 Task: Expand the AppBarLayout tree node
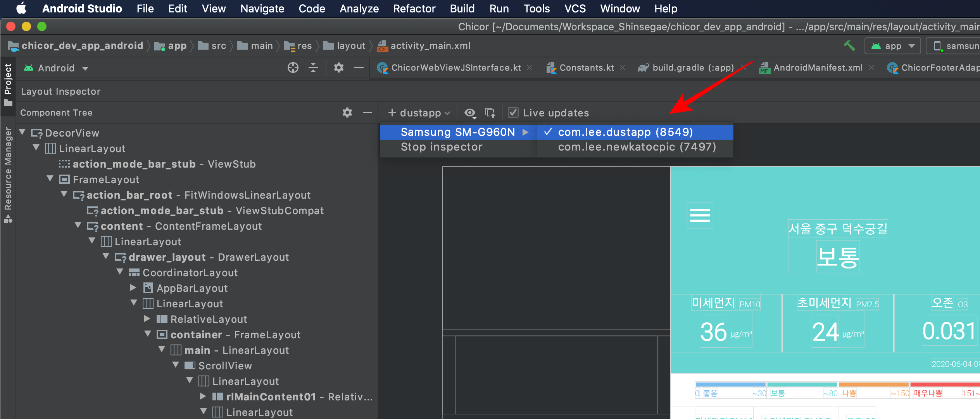click(133, 288)
